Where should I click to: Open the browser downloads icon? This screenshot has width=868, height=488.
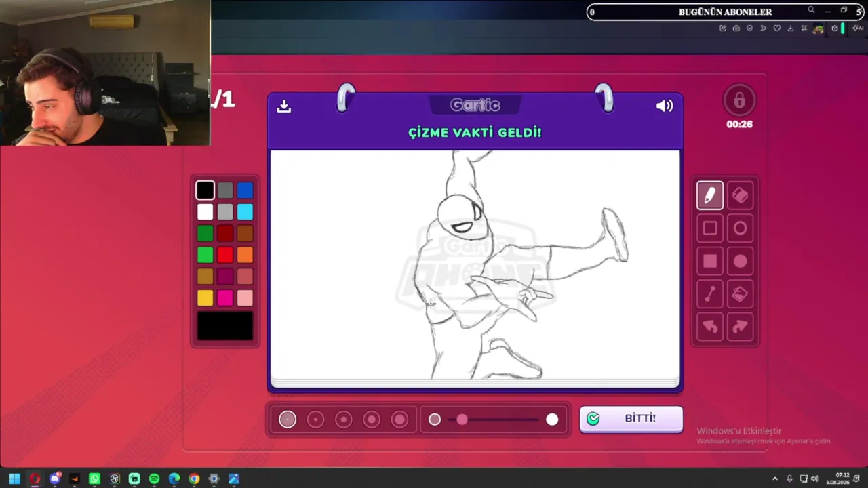pos(790,28)
